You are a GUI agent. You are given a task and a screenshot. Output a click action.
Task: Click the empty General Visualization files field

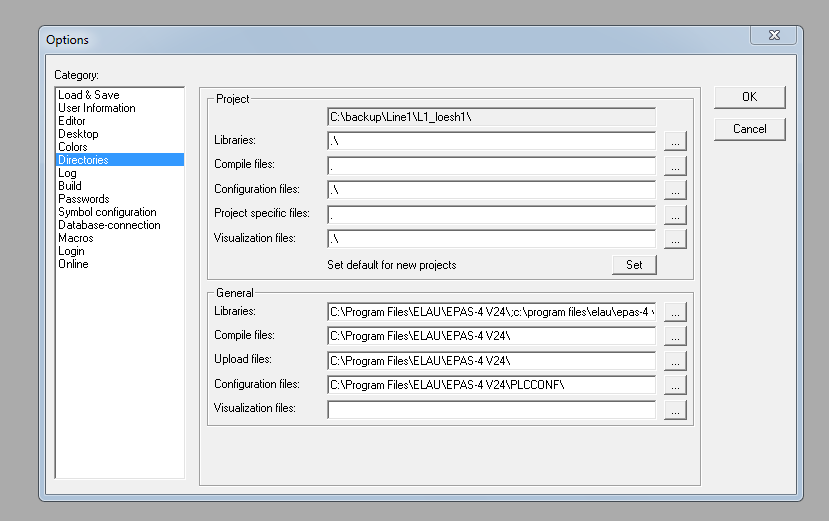coord(492,410)
